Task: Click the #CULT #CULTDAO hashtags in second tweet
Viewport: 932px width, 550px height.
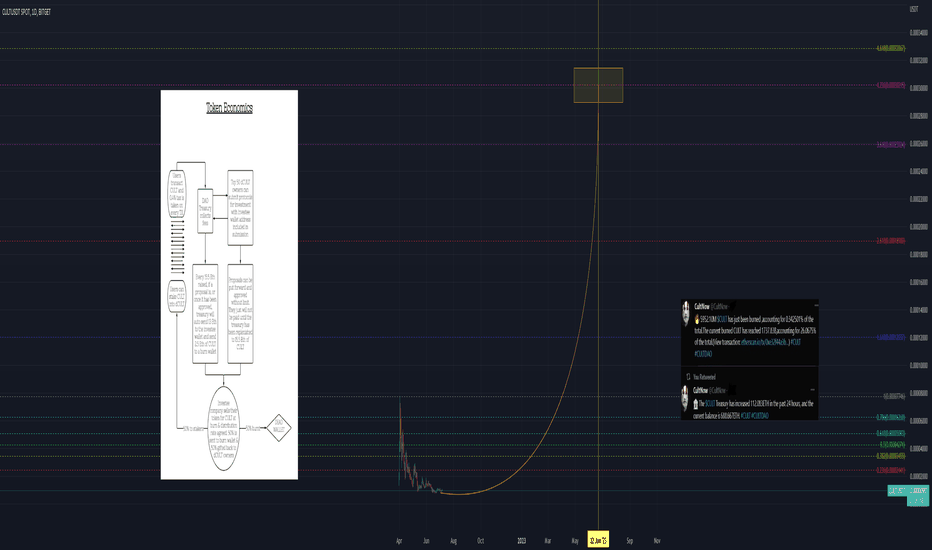Action: click(x=754, y=416)
